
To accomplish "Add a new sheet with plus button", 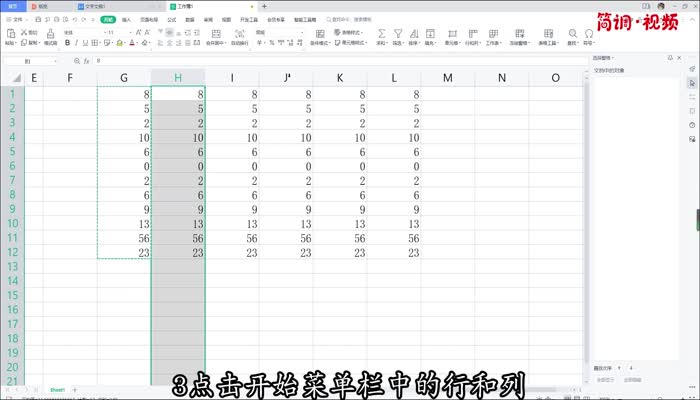I will click(74, 389).
